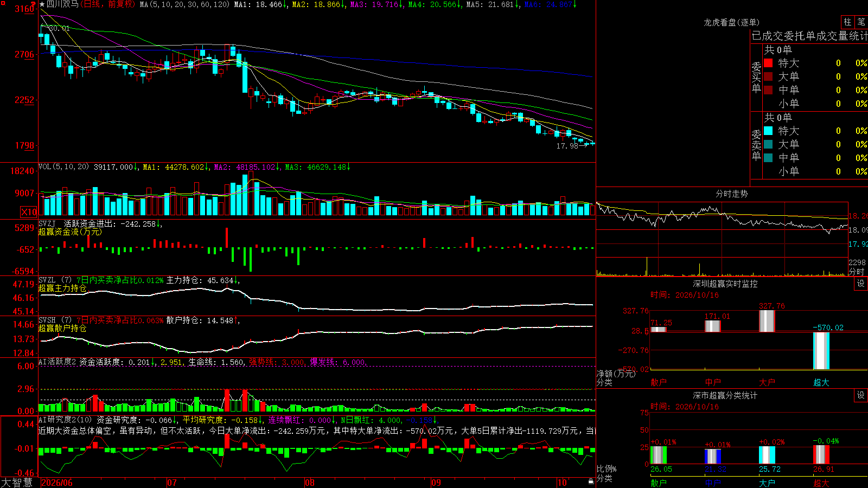Toggle the lock icon on the timeline
This screenshot has width=868, height=488.
591,481
